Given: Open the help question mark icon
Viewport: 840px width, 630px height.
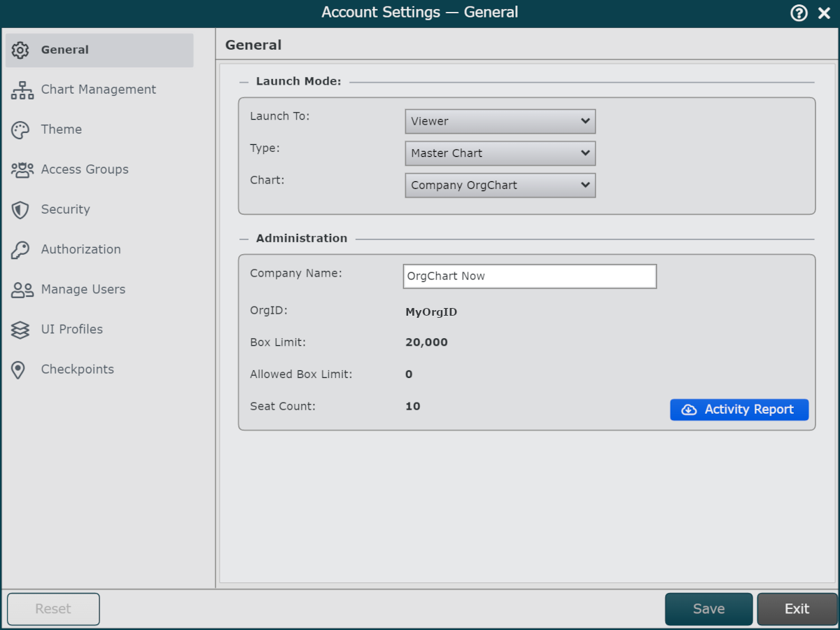Looking at the screenshot, I should coord(799,13).
